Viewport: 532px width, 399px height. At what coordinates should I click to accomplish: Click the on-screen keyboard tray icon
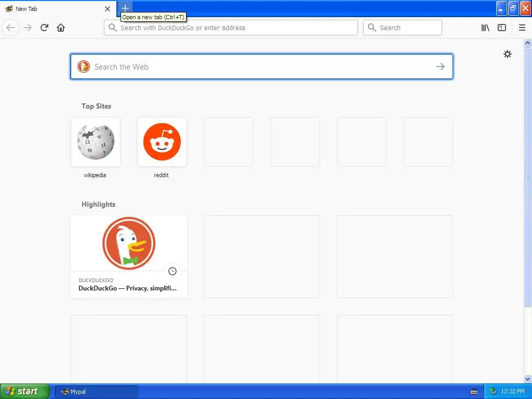[x=474, y=392]
